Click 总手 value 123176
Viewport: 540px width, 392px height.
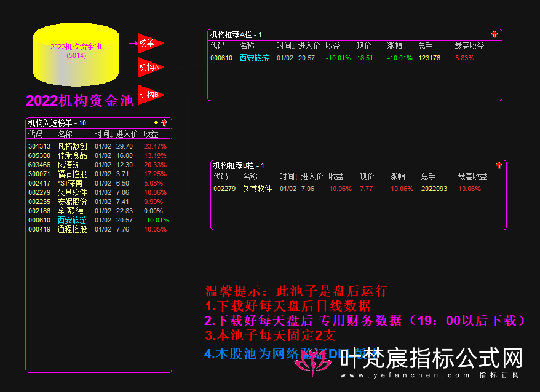point(429,58)
